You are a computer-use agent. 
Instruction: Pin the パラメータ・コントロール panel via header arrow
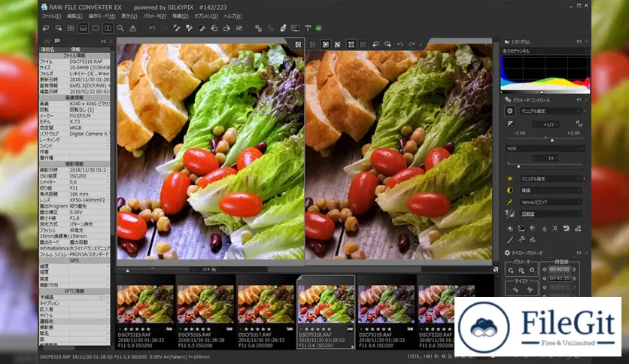[x=579, y=100]
